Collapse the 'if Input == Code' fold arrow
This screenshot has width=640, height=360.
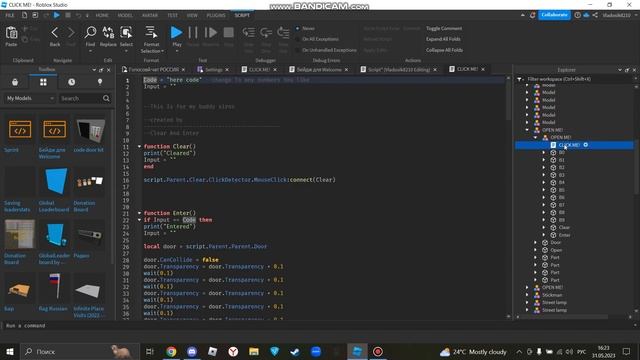click(140, 220)
